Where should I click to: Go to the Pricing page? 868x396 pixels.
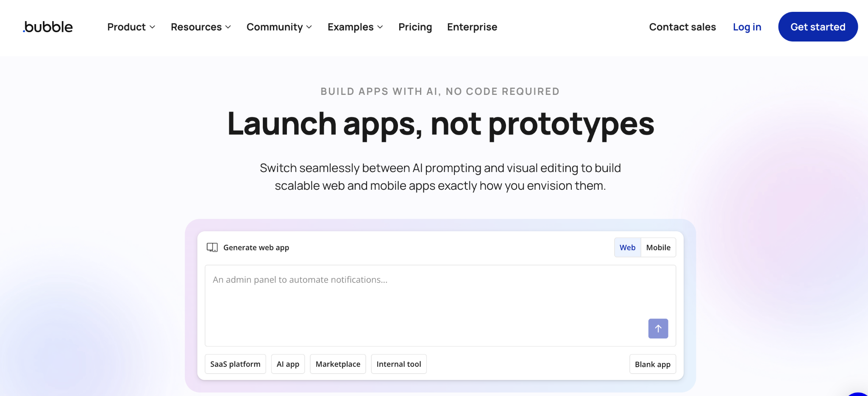coord(415,27)
